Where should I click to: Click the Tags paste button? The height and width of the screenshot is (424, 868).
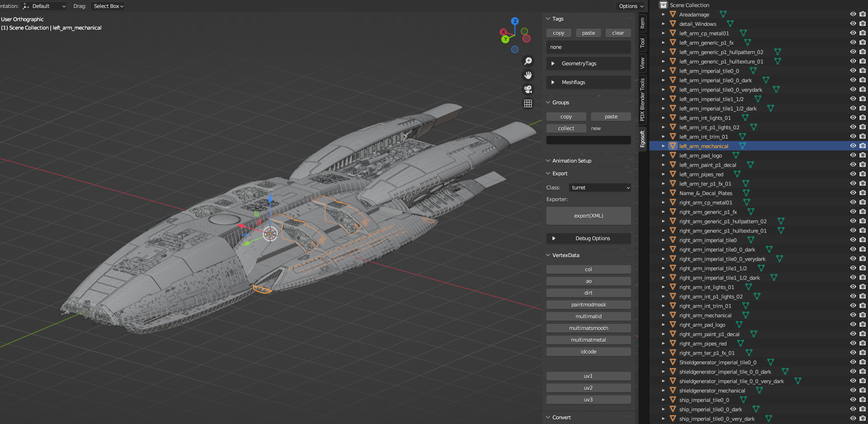588,33
